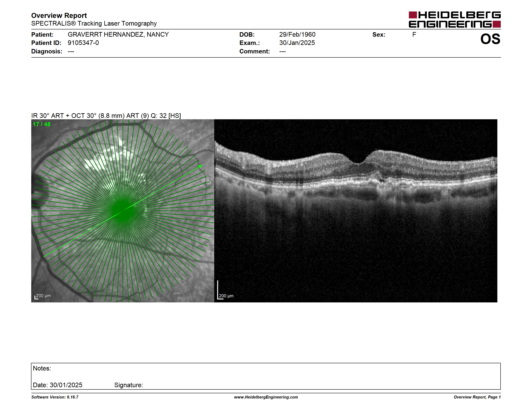Click the OCT B-scan cross-section image
532x411 pixels.
[x=356, y=211]
